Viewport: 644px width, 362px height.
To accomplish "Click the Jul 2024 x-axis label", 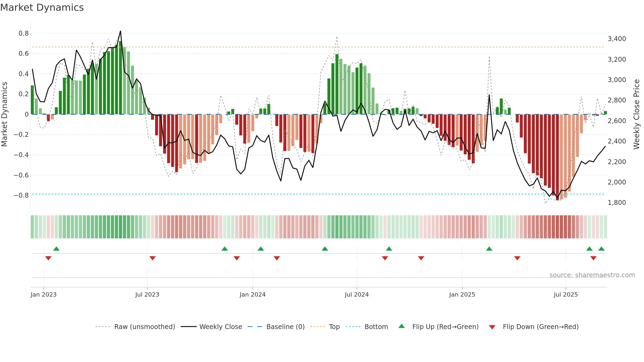I will pos(357,294).
